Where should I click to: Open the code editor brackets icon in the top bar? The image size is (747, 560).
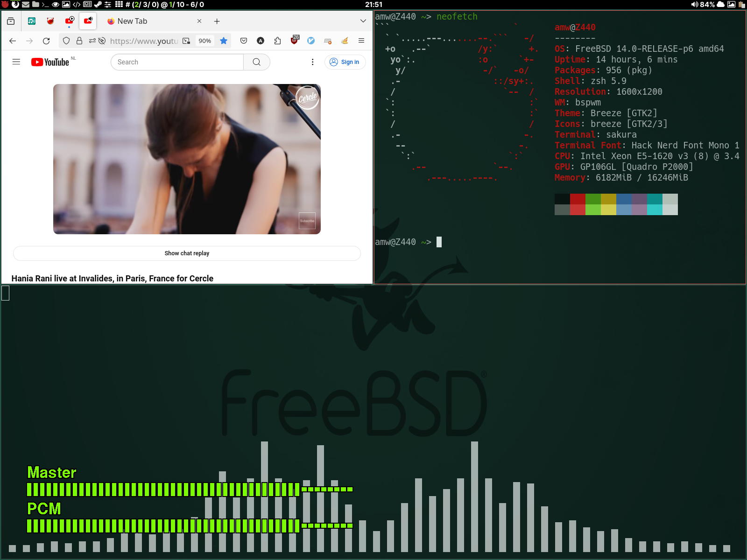pyautogui.click(x=77, y=5)
